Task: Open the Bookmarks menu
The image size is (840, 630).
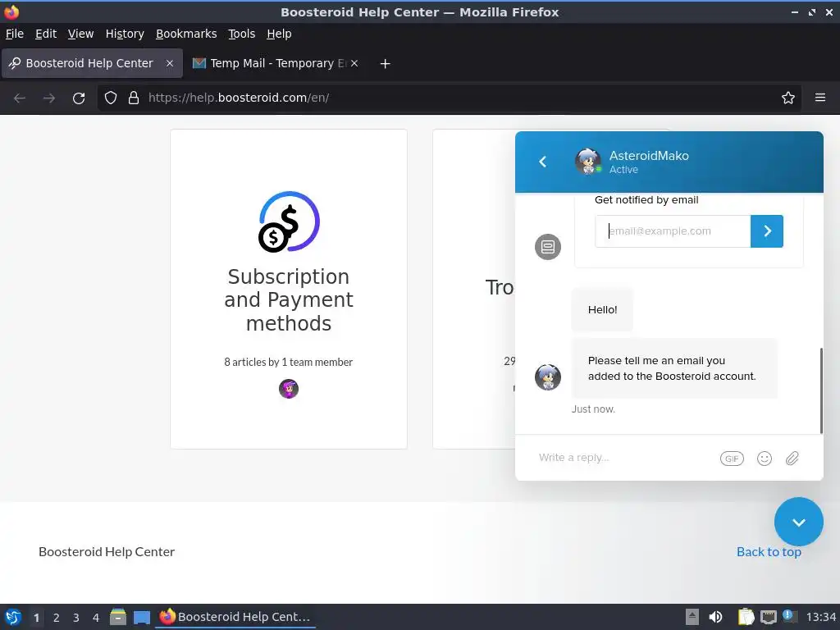Action: pos(186,34)
